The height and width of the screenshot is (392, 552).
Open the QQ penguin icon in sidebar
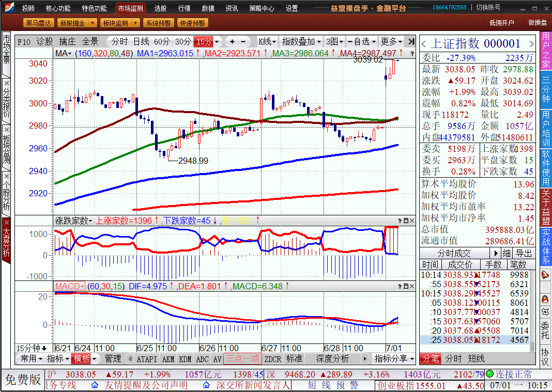(545, 300)
